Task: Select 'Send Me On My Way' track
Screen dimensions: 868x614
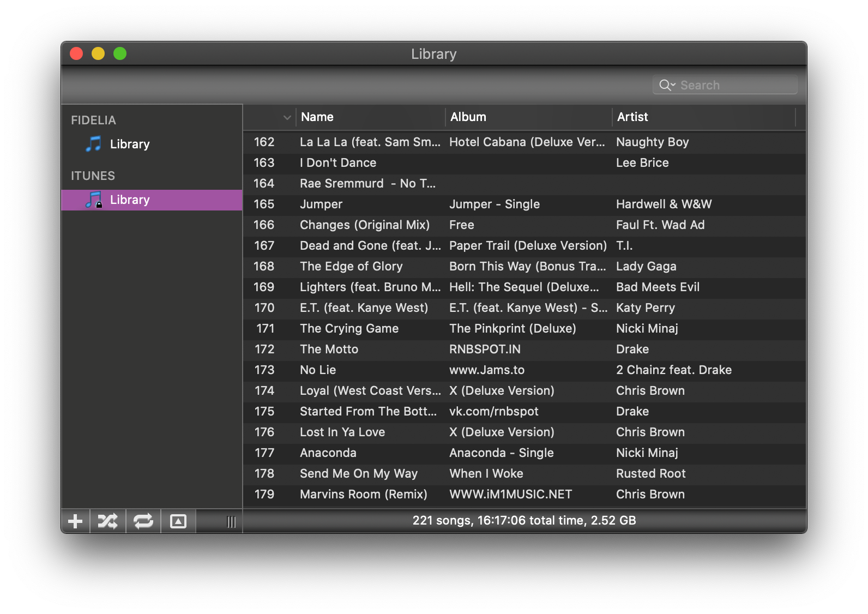Action: coord(359,473)
